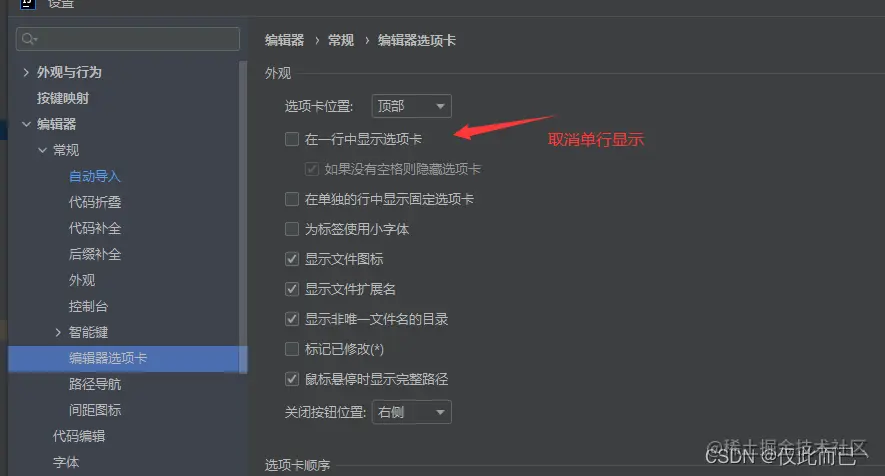This screenshot has height=476, width=885.
Task: Toggle 在单独的行中显示固定选项卡 checkbox
Action: 292,199
